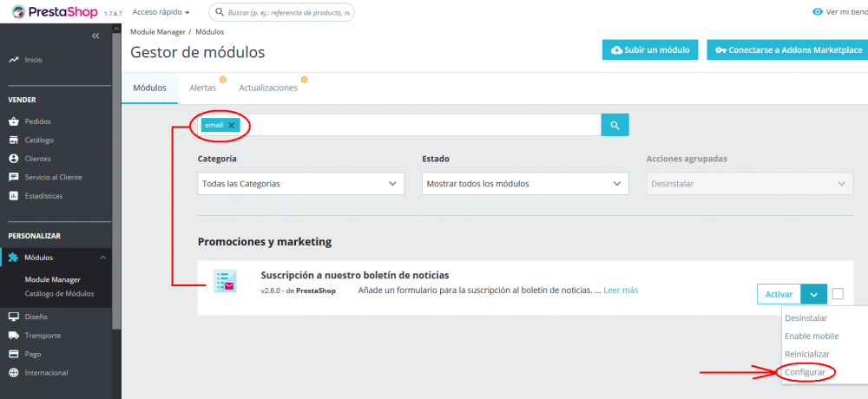Click the Módulos breadcrumb link
Image resolution: width=868 pixels, height=399 pixels.
tap(210, 32)
